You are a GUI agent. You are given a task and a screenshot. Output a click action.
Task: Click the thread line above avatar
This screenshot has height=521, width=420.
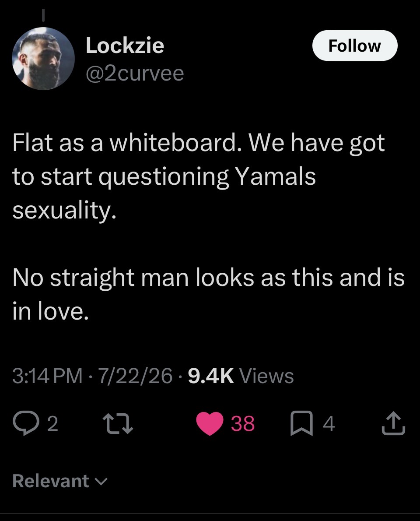tap(43, 14)
